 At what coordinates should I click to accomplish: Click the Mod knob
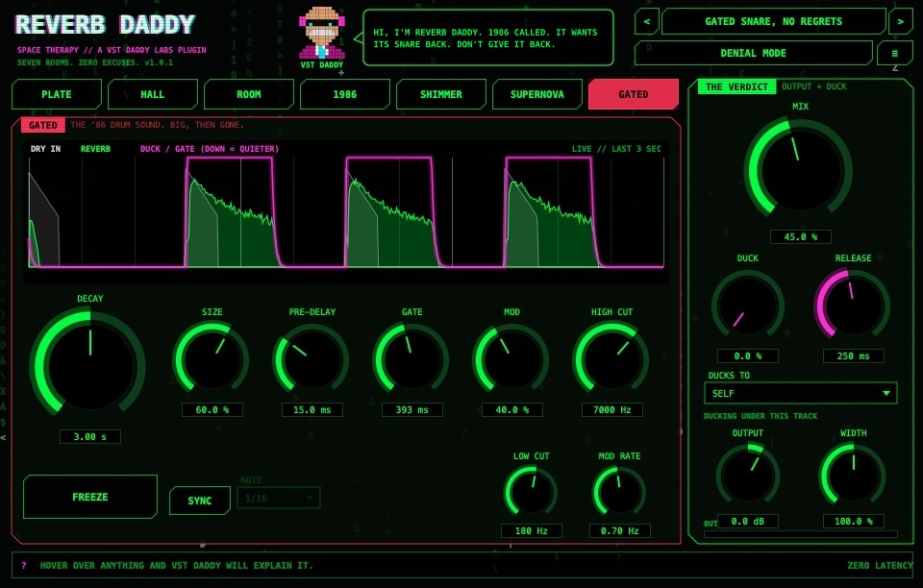511,358
